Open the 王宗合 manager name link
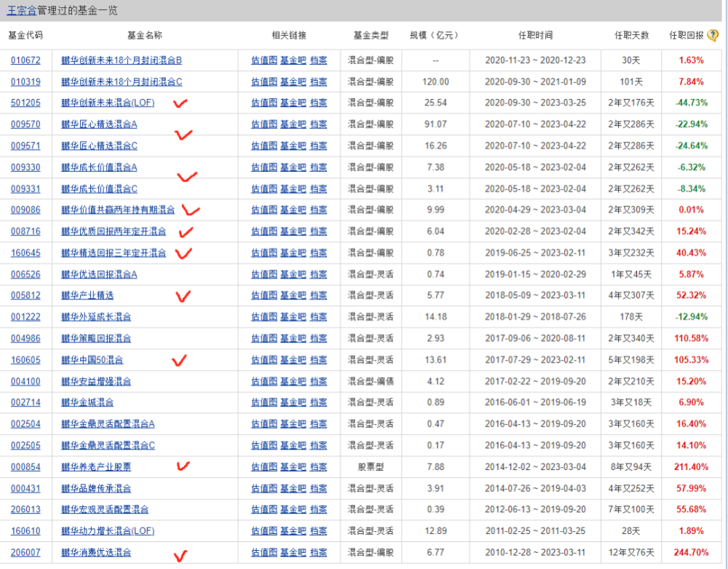This screenshot has height=569, width=728. [x=22, y=10]
